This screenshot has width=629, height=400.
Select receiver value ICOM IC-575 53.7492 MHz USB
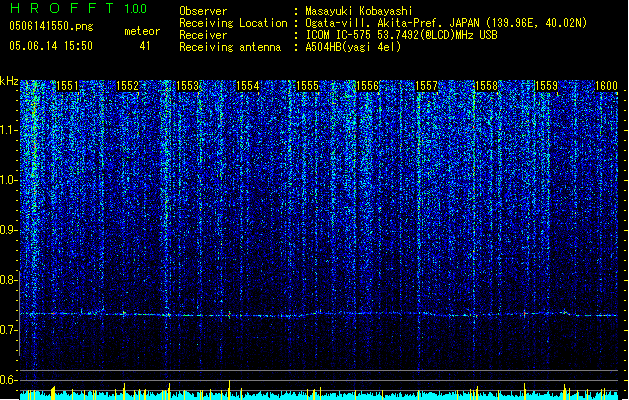coord(401,35)
